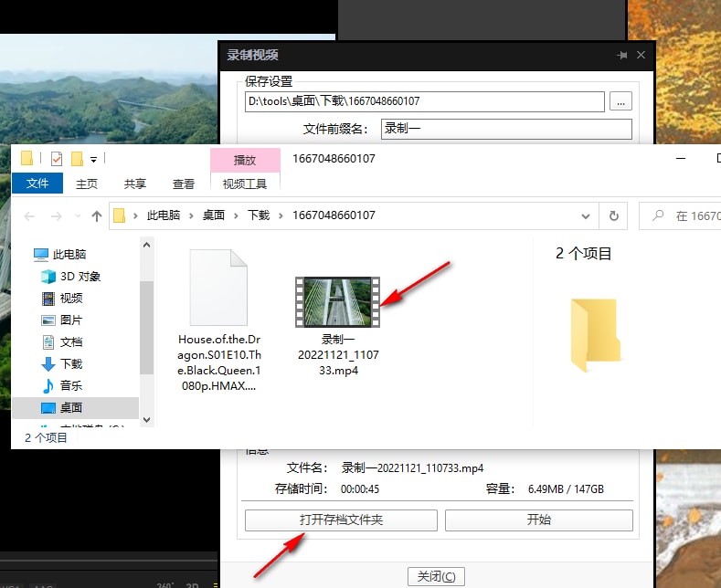The height and width of the screenshot is (588, 721).
Task: Click the navigation pane scroll up arrow
Action: pos(147,246)
